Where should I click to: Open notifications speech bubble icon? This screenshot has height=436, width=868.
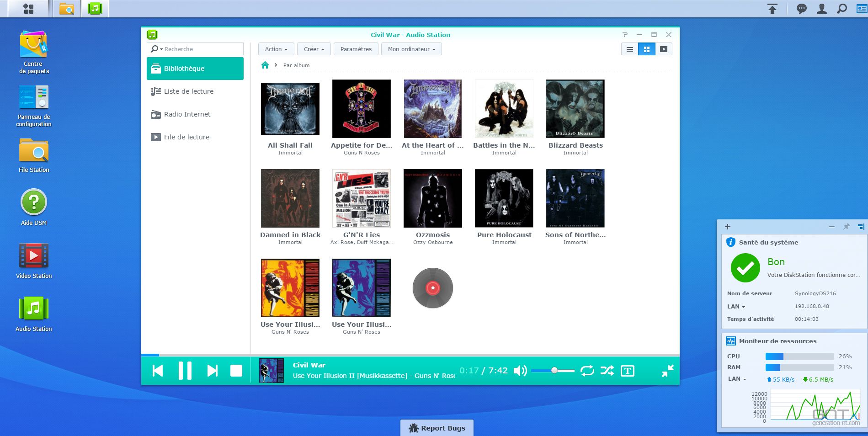801,9
